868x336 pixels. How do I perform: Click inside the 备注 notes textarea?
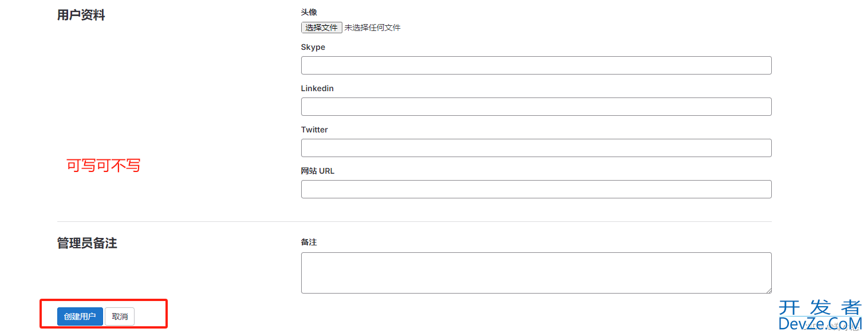click(x=536, y=273)
